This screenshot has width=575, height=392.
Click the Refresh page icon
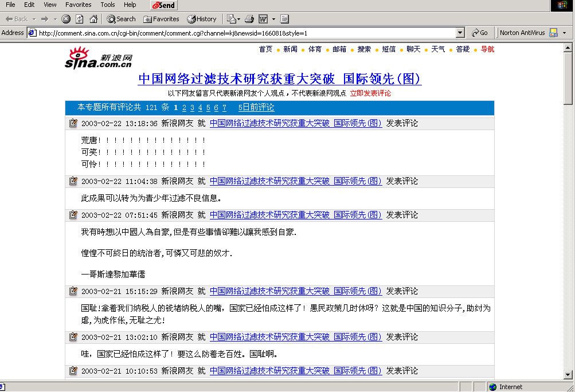point(80,19)
